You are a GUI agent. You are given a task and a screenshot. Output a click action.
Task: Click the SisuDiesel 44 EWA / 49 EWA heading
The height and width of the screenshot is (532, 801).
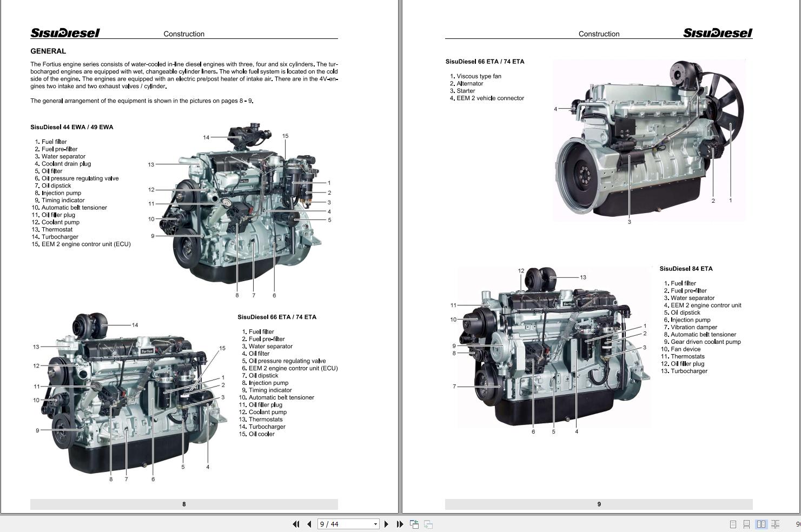point(72,127)
